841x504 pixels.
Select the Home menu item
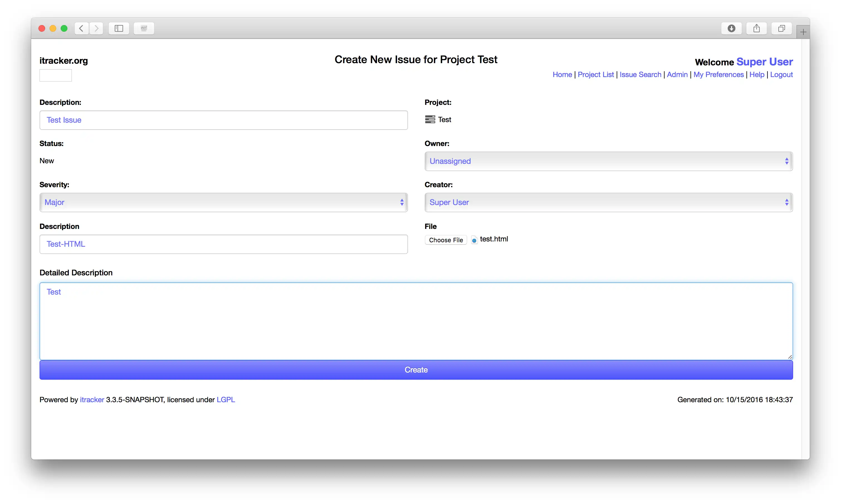tap(562, 74)
